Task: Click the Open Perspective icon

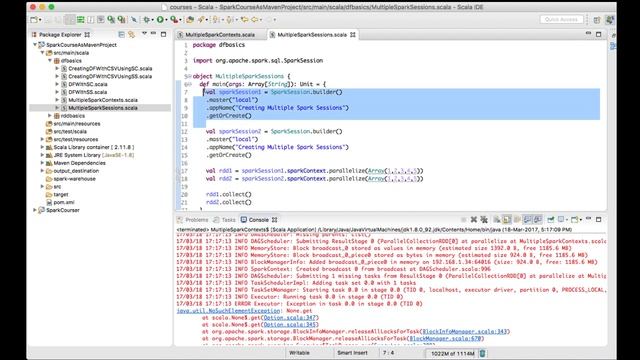Action: pyautogui.click(x=597, y=20)
